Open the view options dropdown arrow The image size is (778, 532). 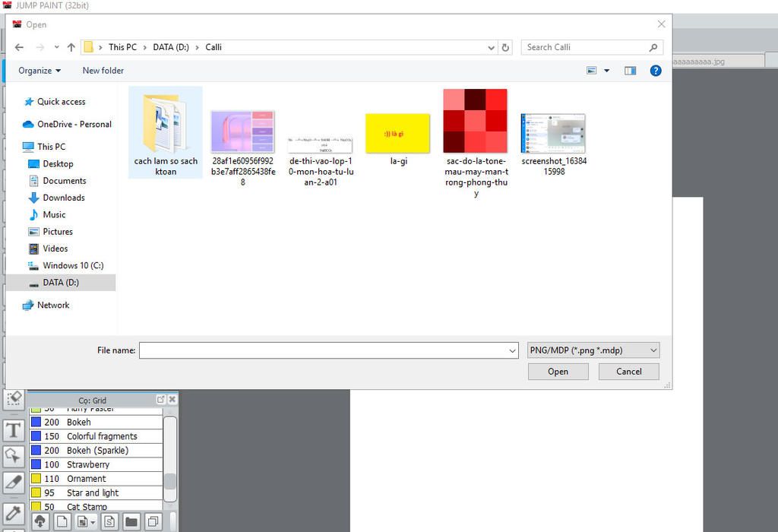pyautogui.click(x=606, y=71)
